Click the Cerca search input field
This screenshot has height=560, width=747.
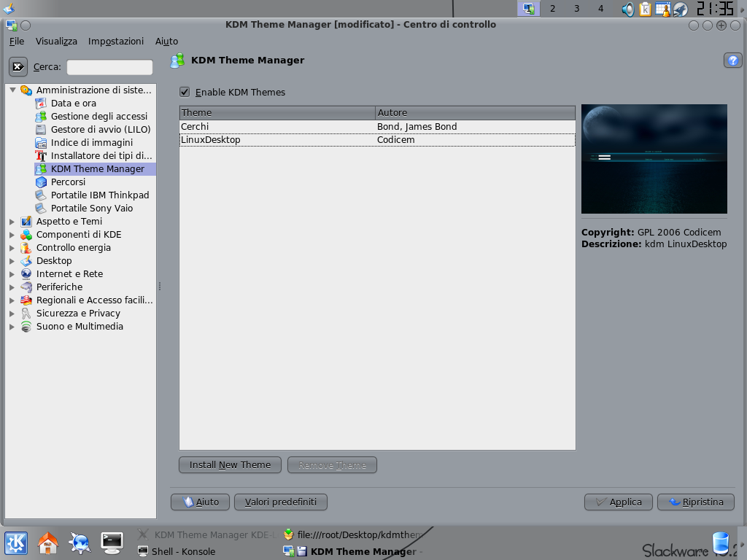tap(109, 67)
